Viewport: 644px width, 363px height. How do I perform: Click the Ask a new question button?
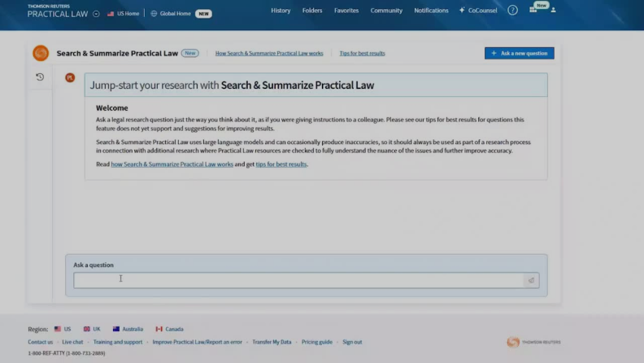(519, 53)
